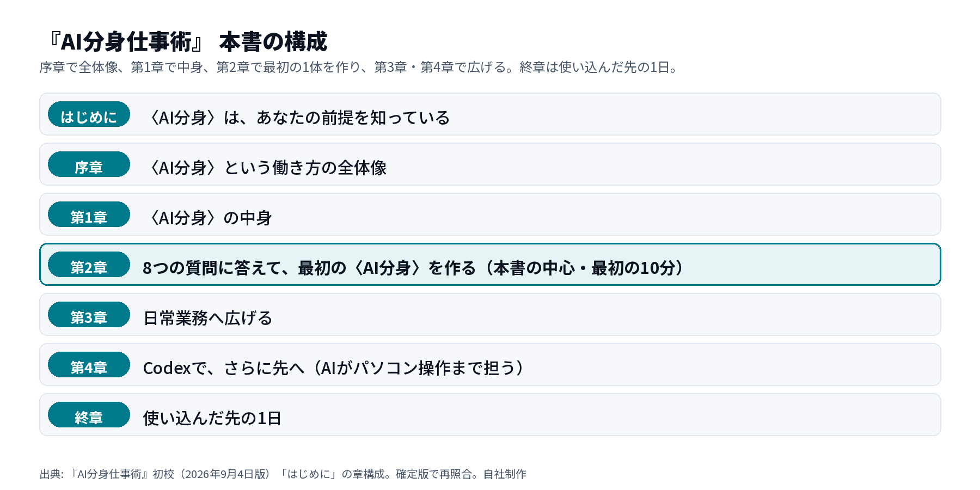Select the 序章 badge
980x490 pixels.
click(x=89, y=164)
